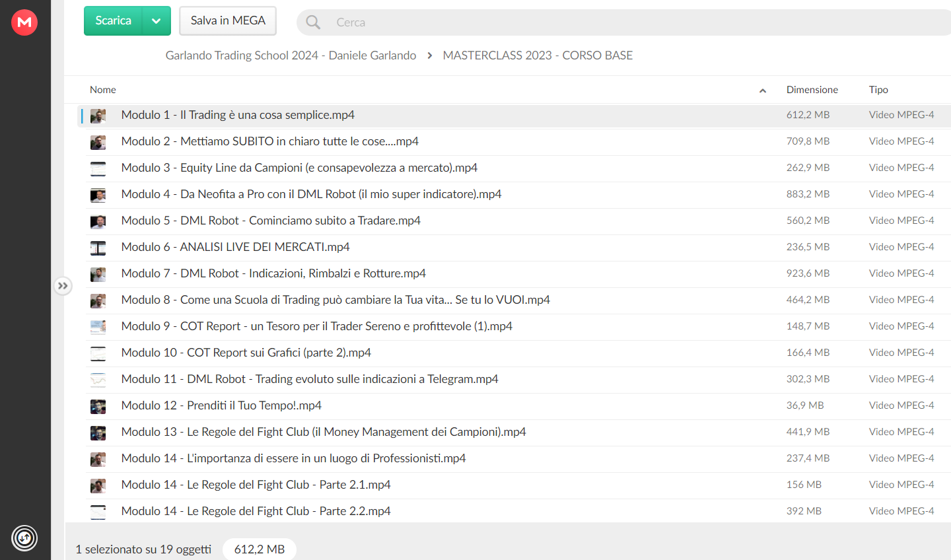This screenshot has width=951, height=560.
Task: Open MASTERCLASS 2023 - CORSO BASE breadcrumb
Action: click(538, 55)
